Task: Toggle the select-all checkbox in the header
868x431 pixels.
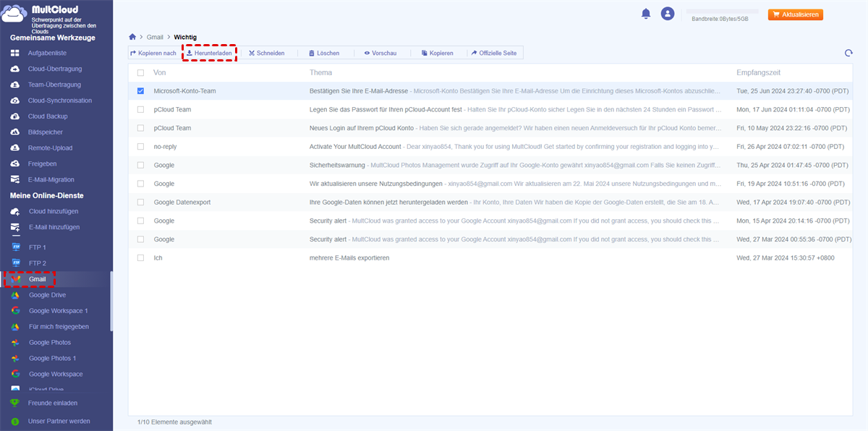Action: point(140,73)
